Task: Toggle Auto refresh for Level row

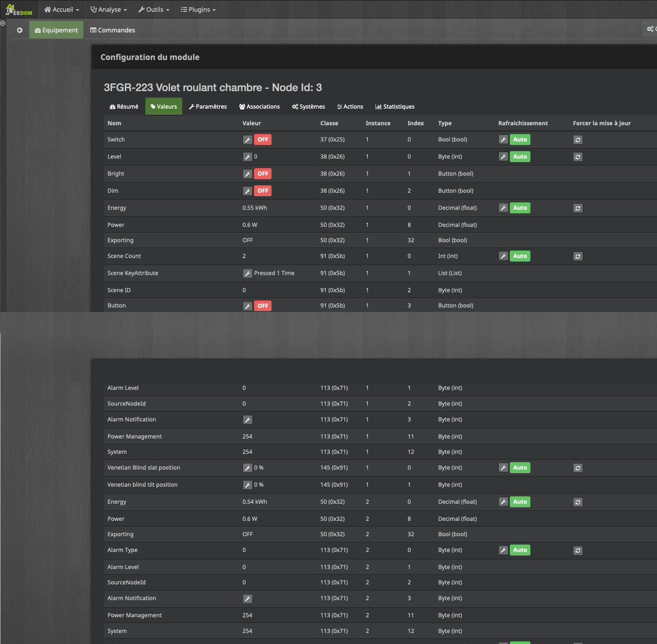Action: [520, 157]
